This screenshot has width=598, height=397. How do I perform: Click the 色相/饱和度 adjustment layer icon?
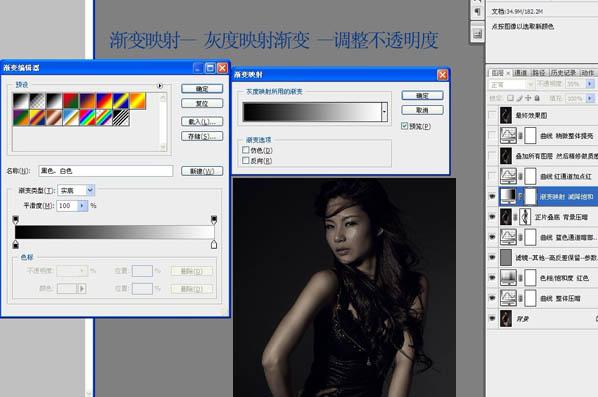coord(508,278)
